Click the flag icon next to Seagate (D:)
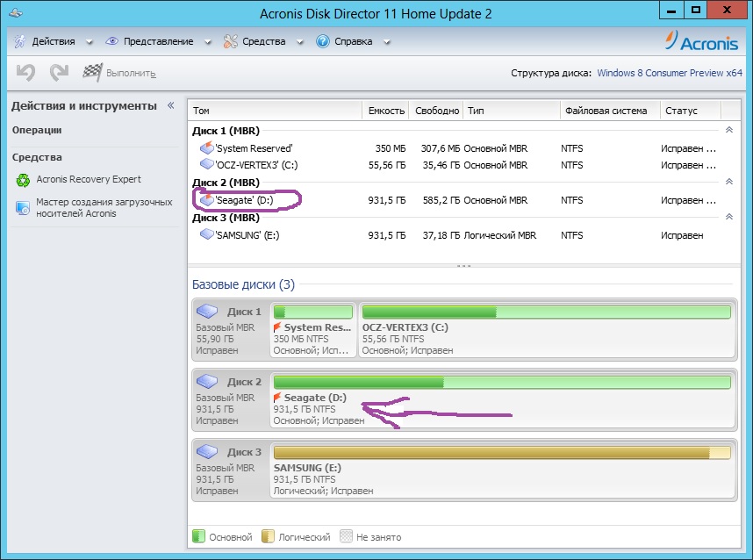This screenshot has width=753, height=560. coord(277,398)
